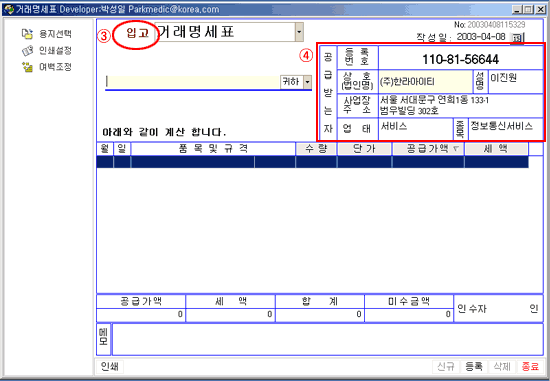Open the calendar picker beside 작성일
550x381 pixels.
pos(517,38)
